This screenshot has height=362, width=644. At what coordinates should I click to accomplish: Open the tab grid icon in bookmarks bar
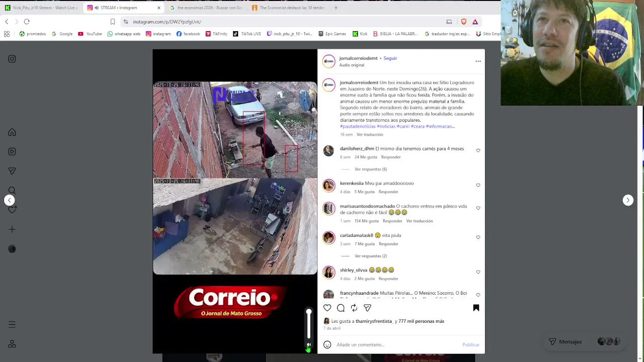(7, 34)
